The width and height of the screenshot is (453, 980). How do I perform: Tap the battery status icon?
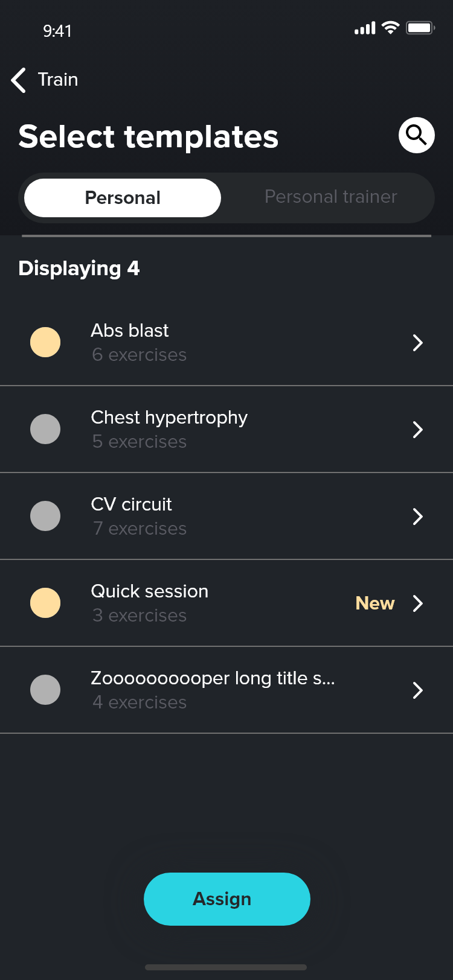click(x=420, y=28)
